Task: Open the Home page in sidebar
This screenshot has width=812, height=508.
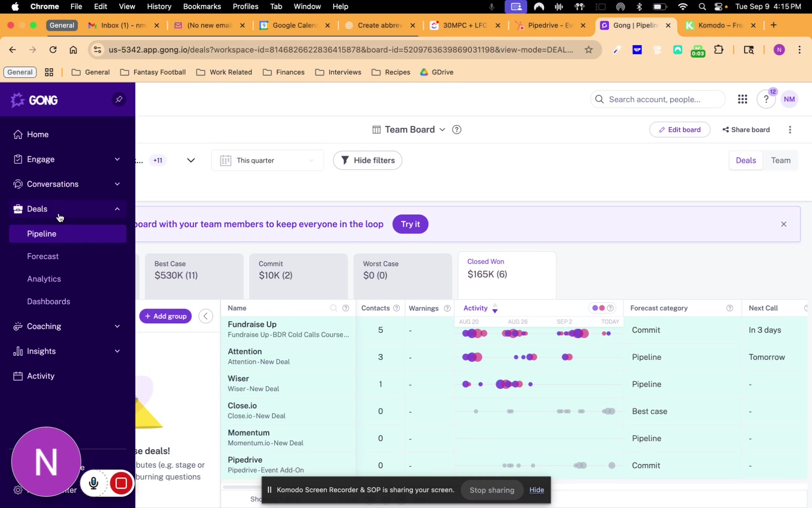Action: coord(67,135)
